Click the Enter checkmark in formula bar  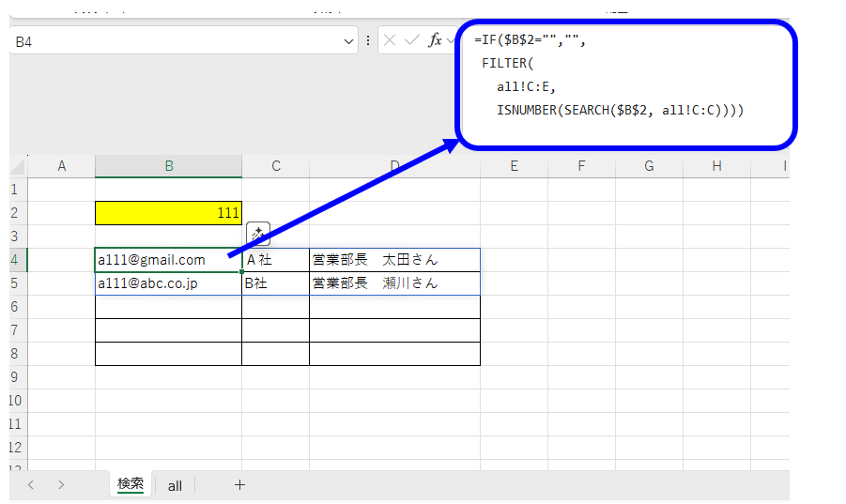411,40
